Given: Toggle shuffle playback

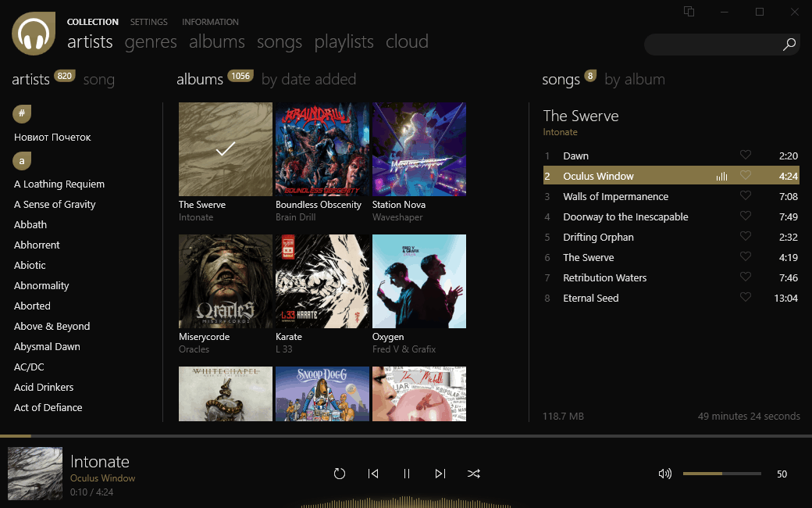Looking at the screenshot, I should click(x=474, y=474).
